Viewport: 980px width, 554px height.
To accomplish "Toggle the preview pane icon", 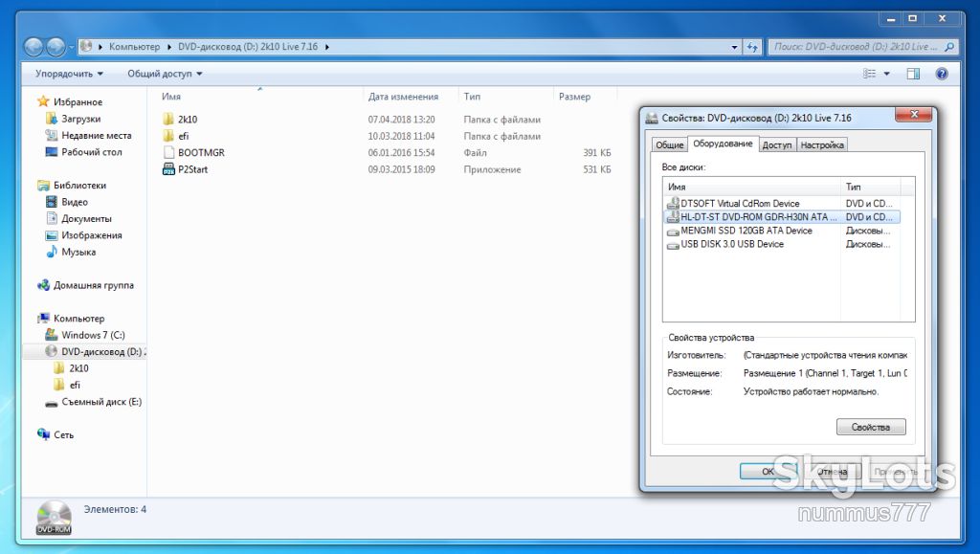I will click(913, 74).
